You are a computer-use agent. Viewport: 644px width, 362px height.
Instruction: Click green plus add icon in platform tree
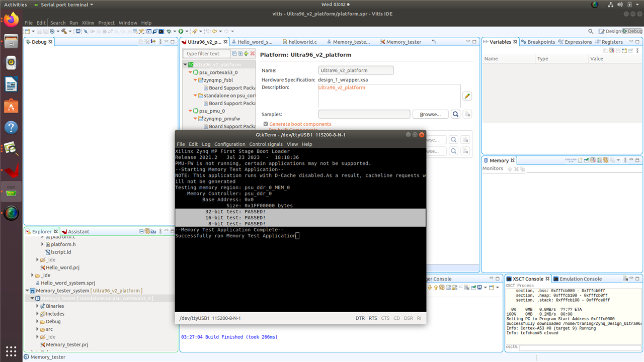[247, 53]
